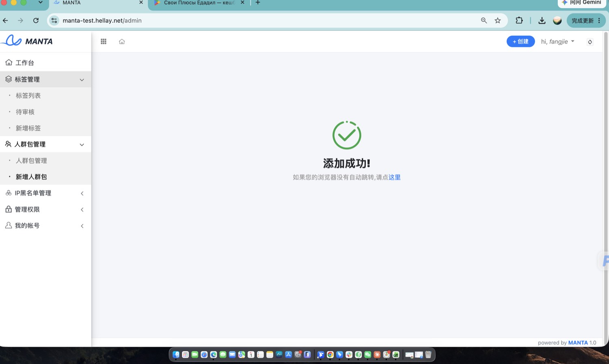Open Slack from the Dock
This screenshot has height=364, width=609.
[349, 355]
